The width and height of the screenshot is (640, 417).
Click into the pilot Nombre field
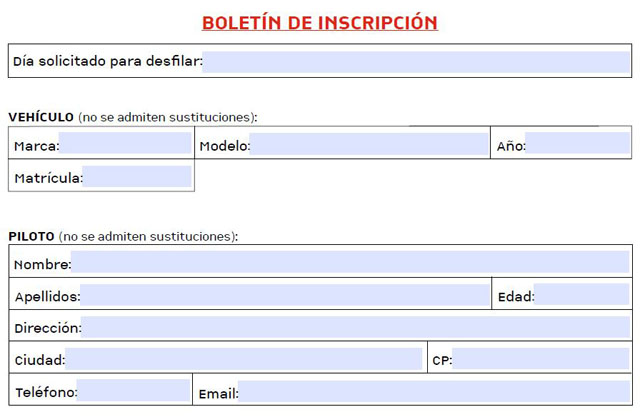coord(351,263)
